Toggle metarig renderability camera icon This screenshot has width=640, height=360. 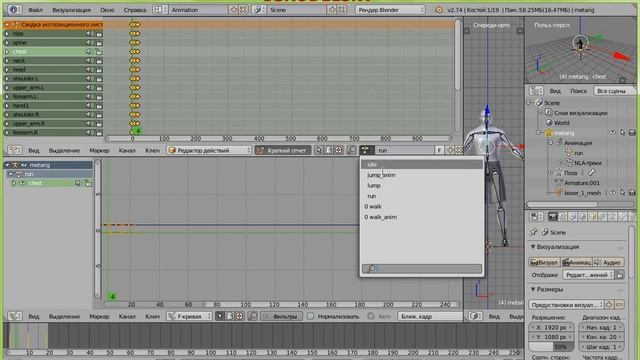(x=632, y=133)
